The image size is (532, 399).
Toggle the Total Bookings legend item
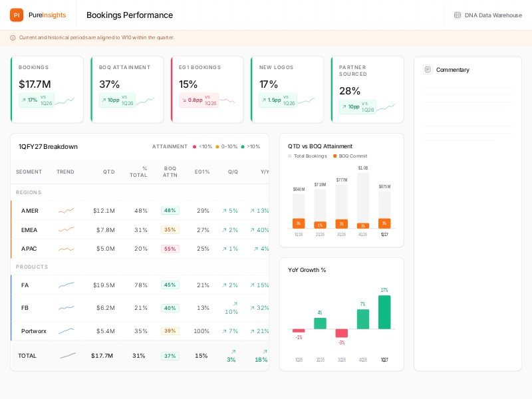click(x=307, y=156)
